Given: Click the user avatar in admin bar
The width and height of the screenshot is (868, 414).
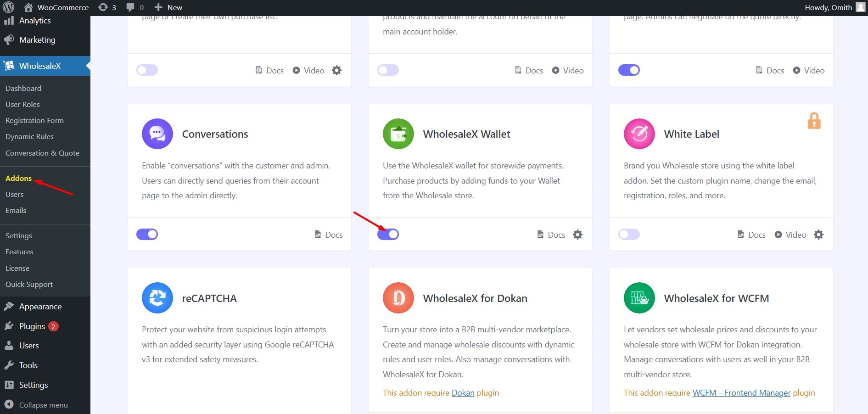Looking at the screenshot, I should click(861, 7).
